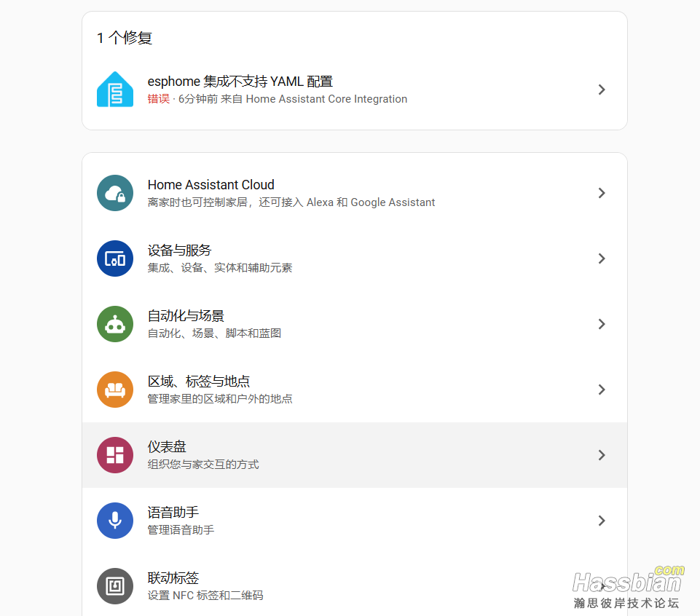Open the 联动标签 settings entry

(x=173, y=578)
